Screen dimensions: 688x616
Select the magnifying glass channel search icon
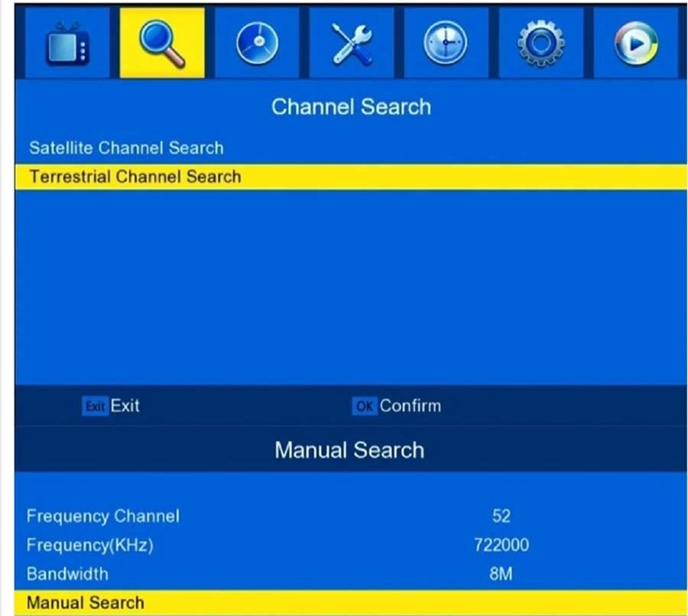tap(162, 43)
